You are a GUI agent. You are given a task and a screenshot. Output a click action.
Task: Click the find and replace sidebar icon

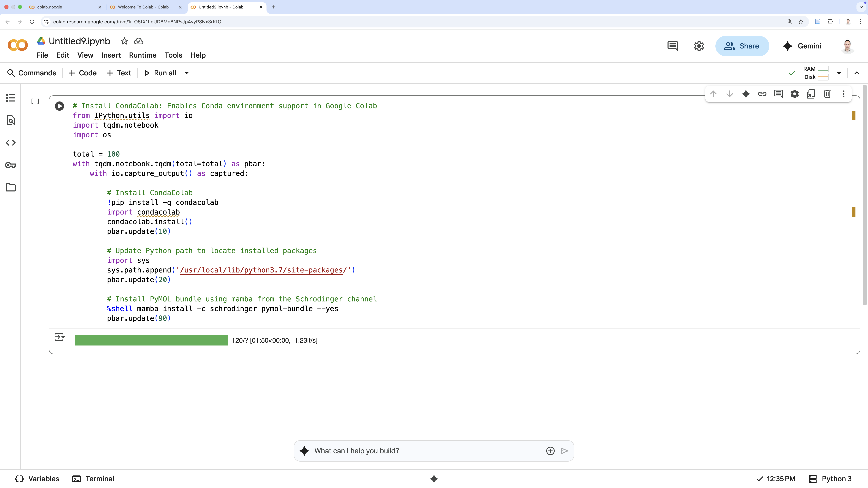pyautogui.click(x=11, y=120)
